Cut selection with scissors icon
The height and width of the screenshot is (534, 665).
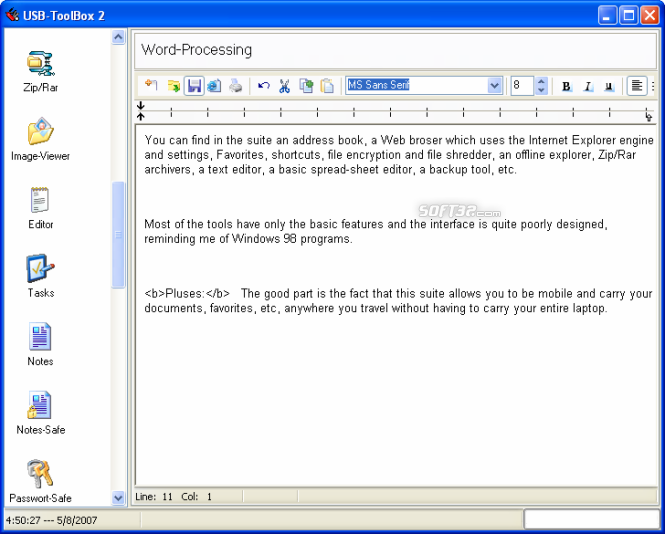[x=284, y=86]
